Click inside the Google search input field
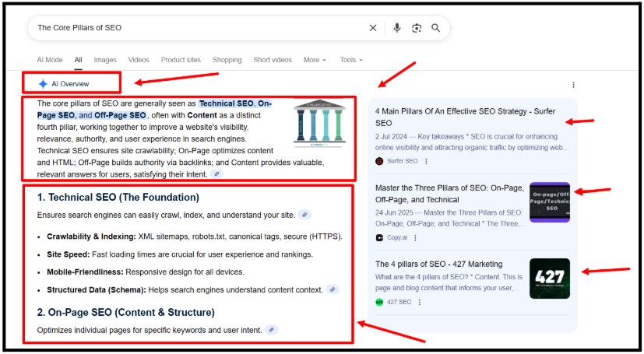The height and width of the screenshot is (354, 644). click(x=195, y=28)
